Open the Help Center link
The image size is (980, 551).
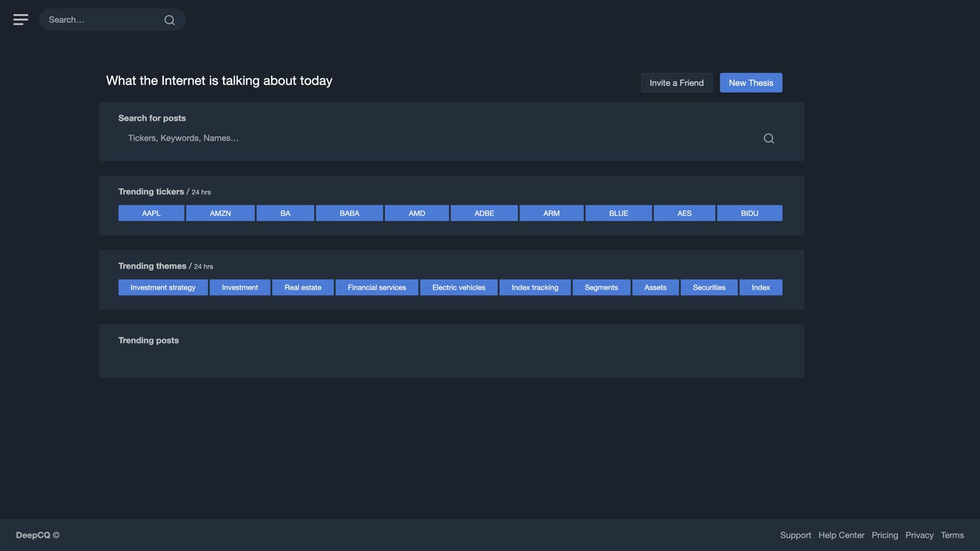tap(841, 535)
